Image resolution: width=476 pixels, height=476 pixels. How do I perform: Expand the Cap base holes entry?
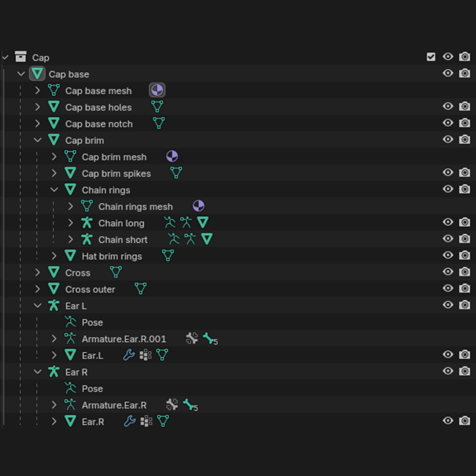click(37, 107)
